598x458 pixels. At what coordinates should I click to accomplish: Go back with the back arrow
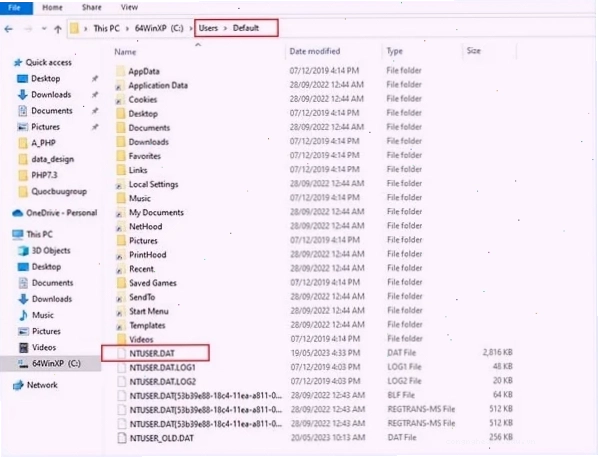point(8,29)
